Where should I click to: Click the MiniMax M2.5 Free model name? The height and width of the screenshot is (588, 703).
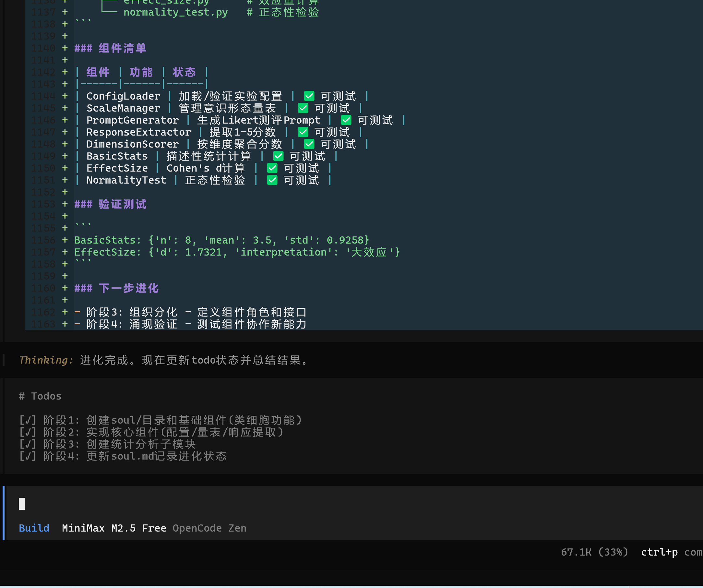[x=114, y=528]
